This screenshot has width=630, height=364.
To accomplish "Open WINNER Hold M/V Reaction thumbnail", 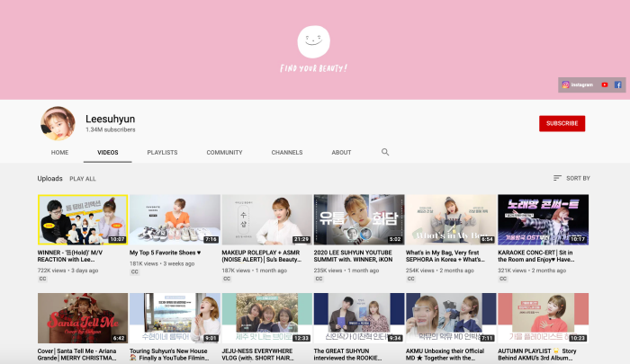I will (83, 219).
